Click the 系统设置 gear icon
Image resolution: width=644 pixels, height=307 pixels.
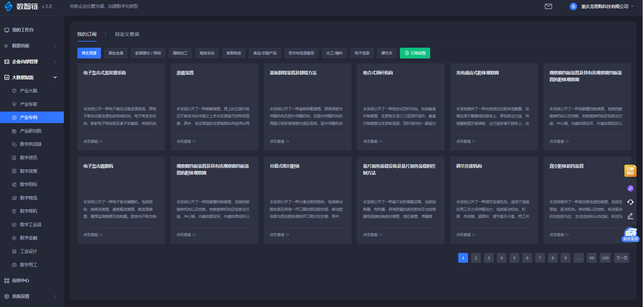pos(7,297)
